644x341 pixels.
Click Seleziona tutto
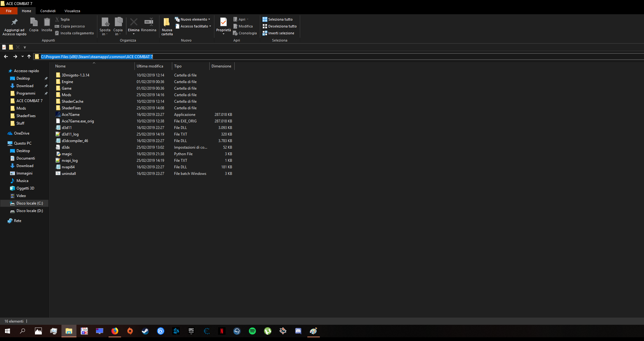pos(278,19)
